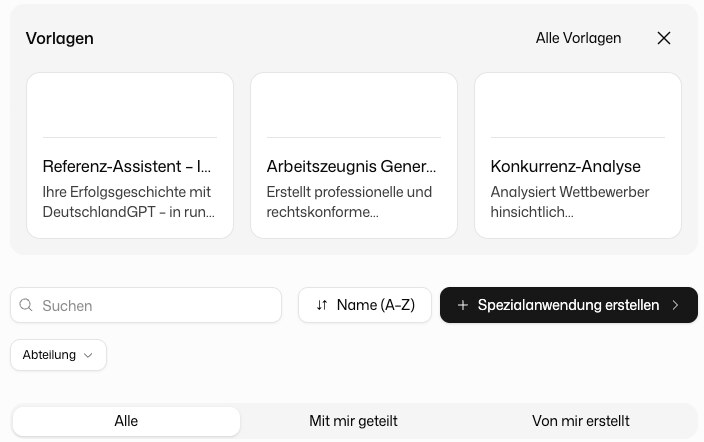Open the Referenz-Assistent template card
Image resolution: width=704 pixels, height=442 pixels.
pos(130,155)
